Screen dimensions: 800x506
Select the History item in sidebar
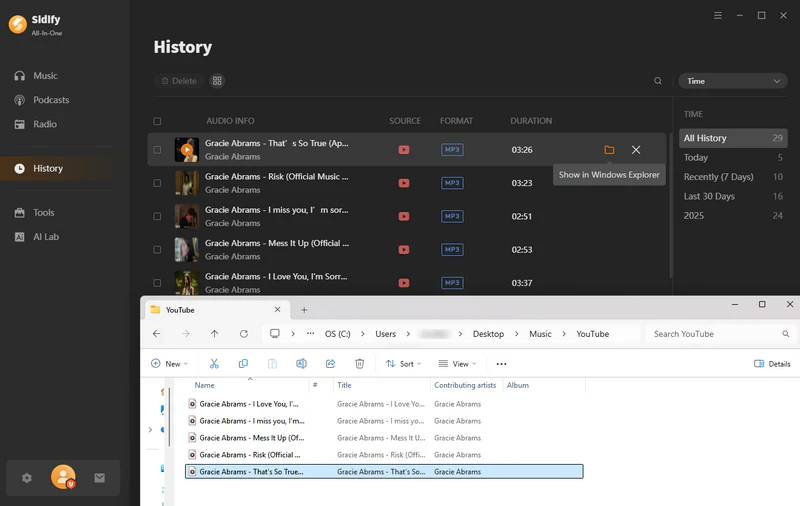(x=56, y=168)
